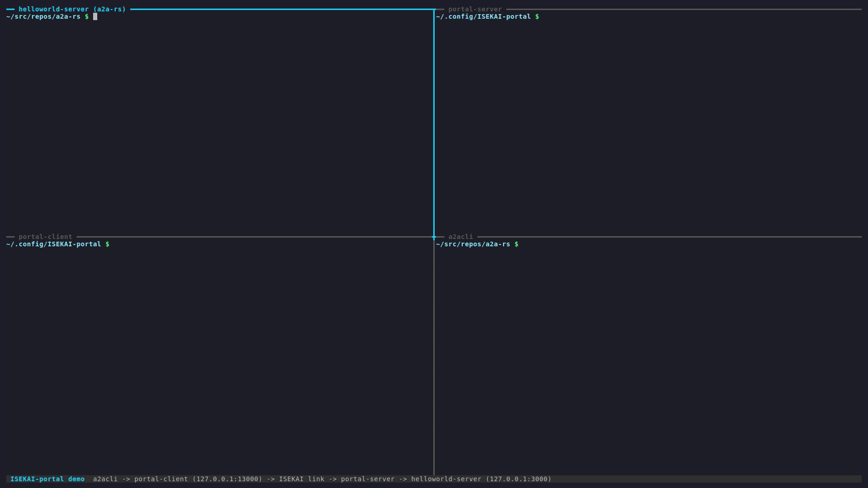868x488 pixels.
Task: Click 'ISEKAI link' in the status bar
Action: click(302, 479)
